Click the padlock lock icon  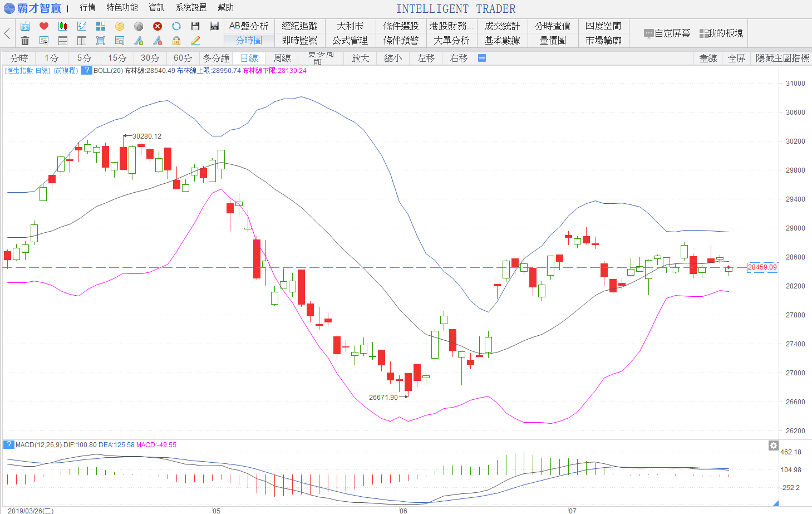pyautogui.click(x=176, y=41)
